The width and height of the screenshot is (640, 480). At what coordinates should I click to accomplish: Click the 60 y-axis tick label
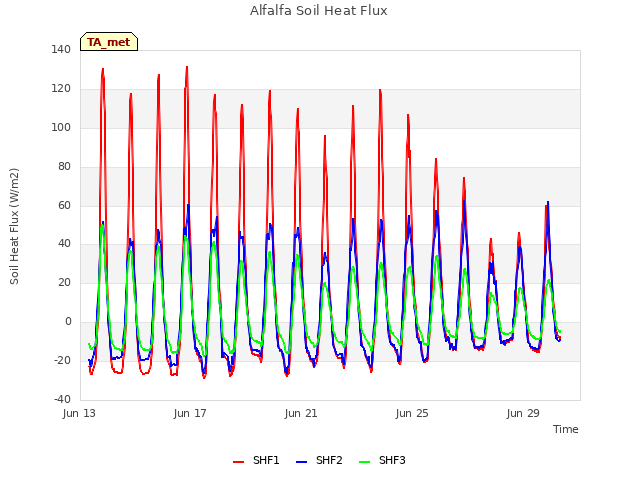point(64,205)
